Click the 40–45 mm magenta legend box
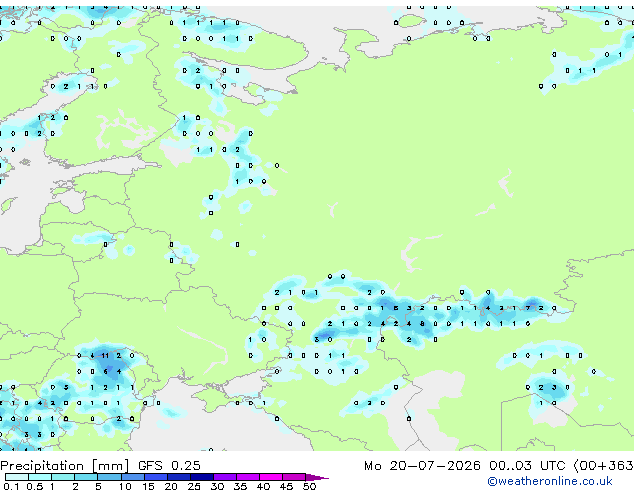 point(271,477)
